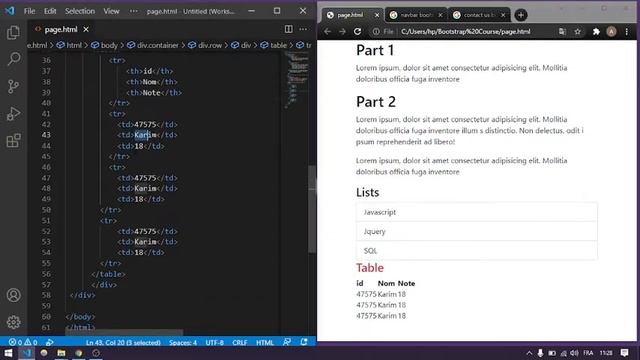Image resolution: width=640 pixels, height=360 pixels.
Task: Close the navbar browser tab
Action: 440,15
